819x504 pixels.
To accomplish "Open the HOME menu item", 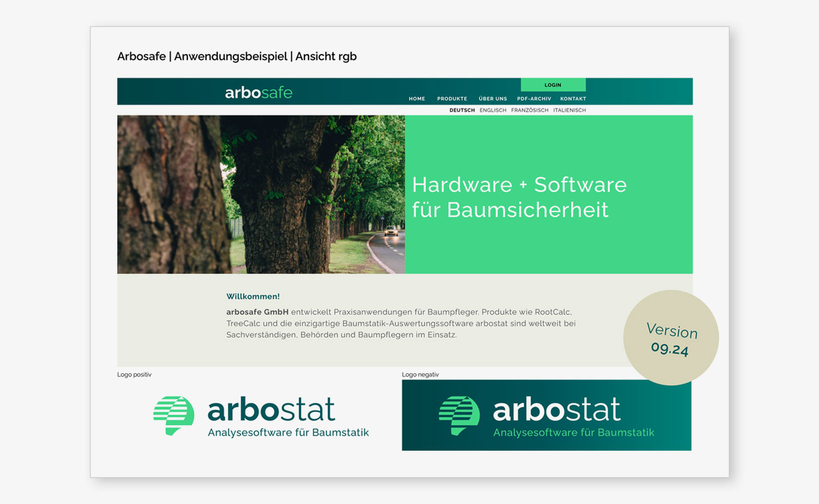I will (x=417, y=99).
